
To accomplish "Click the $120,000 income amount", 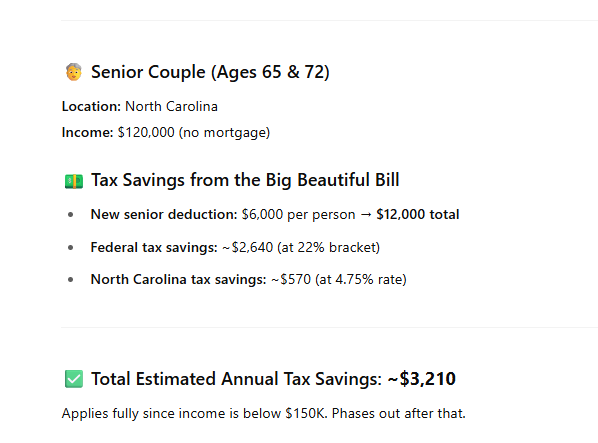I will point(146,133).
